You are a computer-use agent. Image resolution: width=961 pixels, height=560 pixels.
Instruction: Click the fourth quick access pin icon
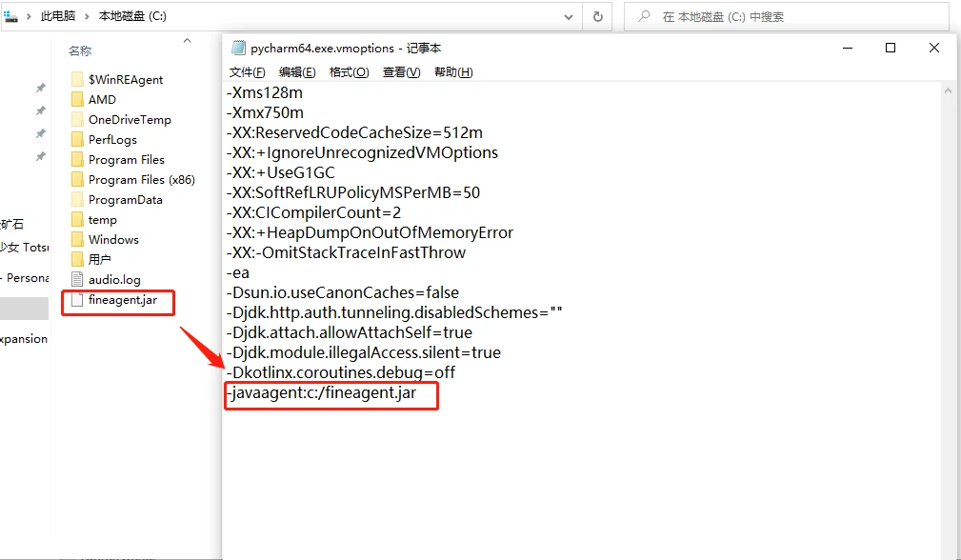click(40, 156)
